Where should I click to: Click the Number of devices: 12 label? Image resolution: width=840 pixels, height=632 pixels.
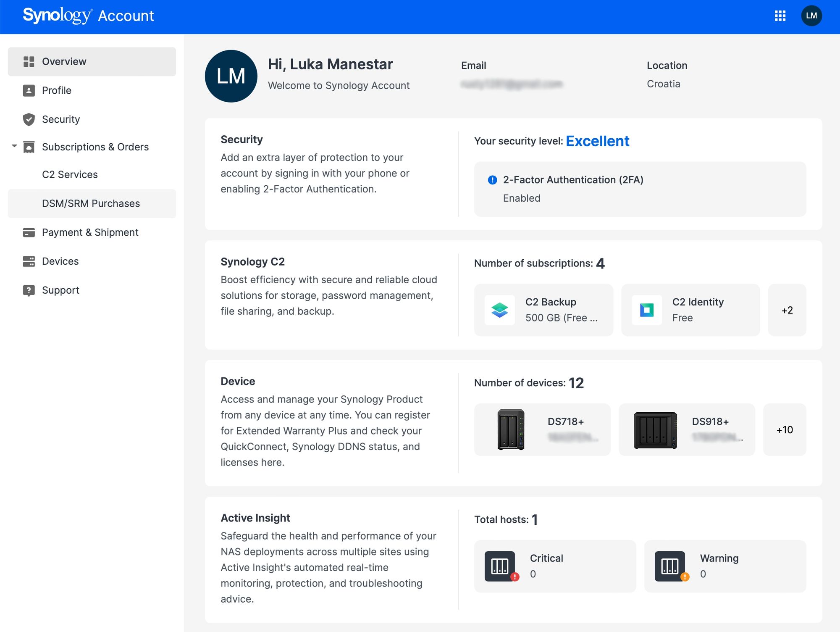pyautogui.click(x=529, y=383)
